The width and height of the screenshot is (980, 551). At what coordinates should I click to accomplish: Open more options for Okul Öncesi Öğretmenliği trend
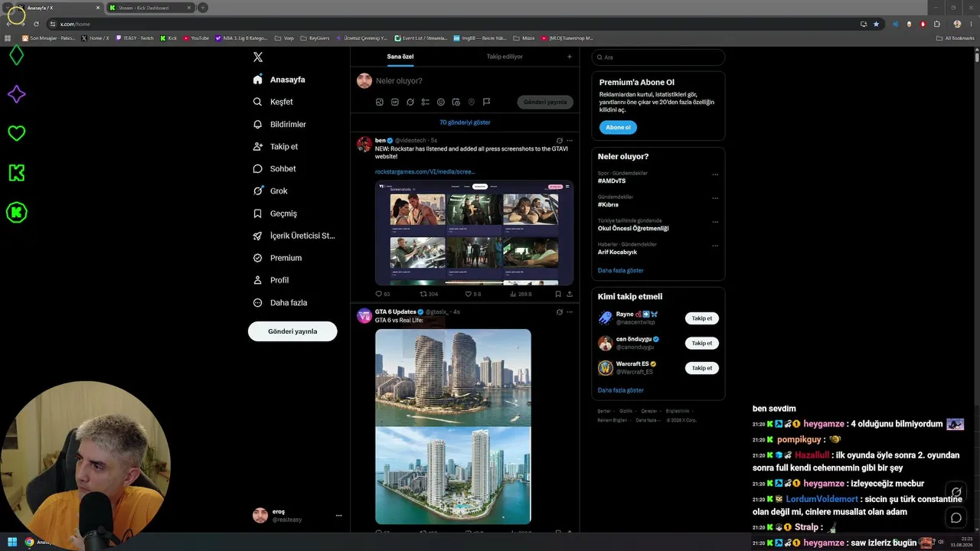[x=715, y=222]
